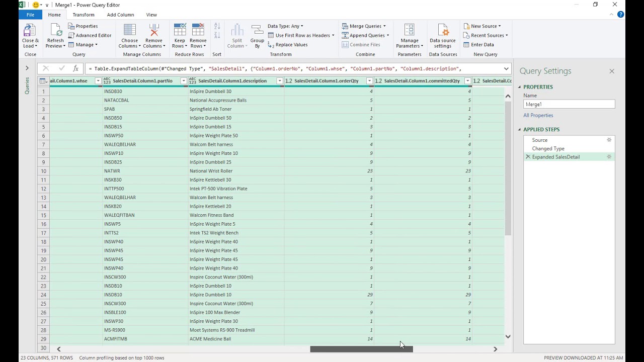Select row number 10
Screen dimensions: 644x362
pos(44,171)
